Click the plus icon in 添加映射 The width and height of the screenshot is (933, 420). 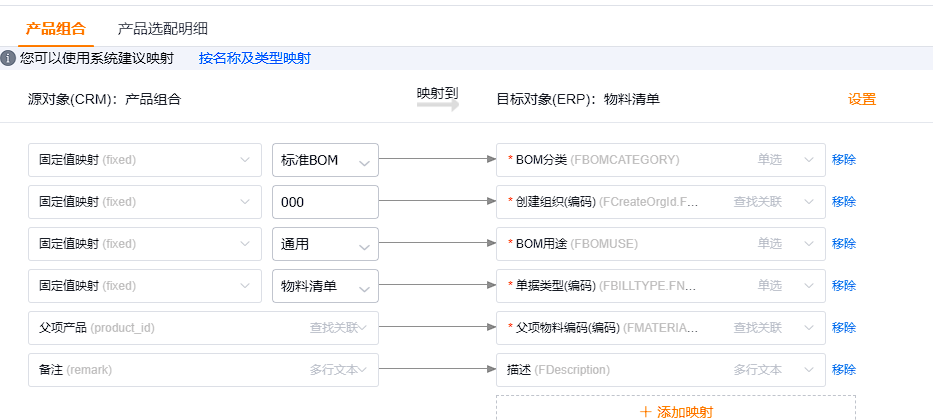[646, 412]
